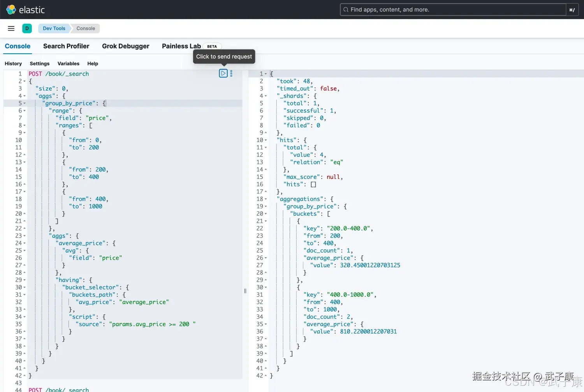Grab the editor pane resize divider
The height and width of the screenshot is (392, 584).
coord(245,291)
